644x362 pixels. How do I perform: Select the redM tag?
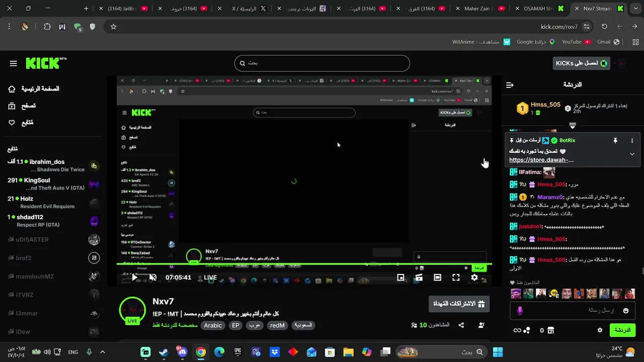(277, 325)
